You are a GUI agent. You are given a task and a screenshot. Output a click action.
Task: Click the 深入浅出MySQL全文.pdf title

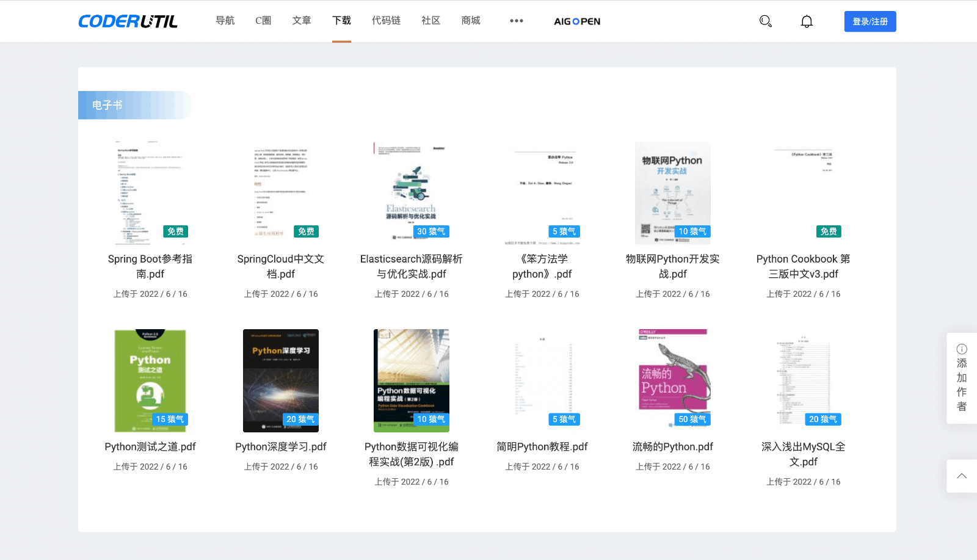point(804,454)
